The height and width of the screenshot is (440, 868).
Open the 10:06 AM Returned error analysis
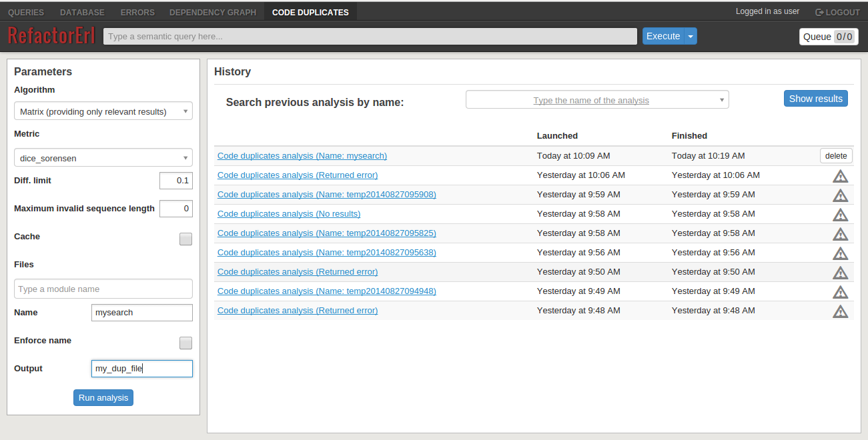click(298, 175)
